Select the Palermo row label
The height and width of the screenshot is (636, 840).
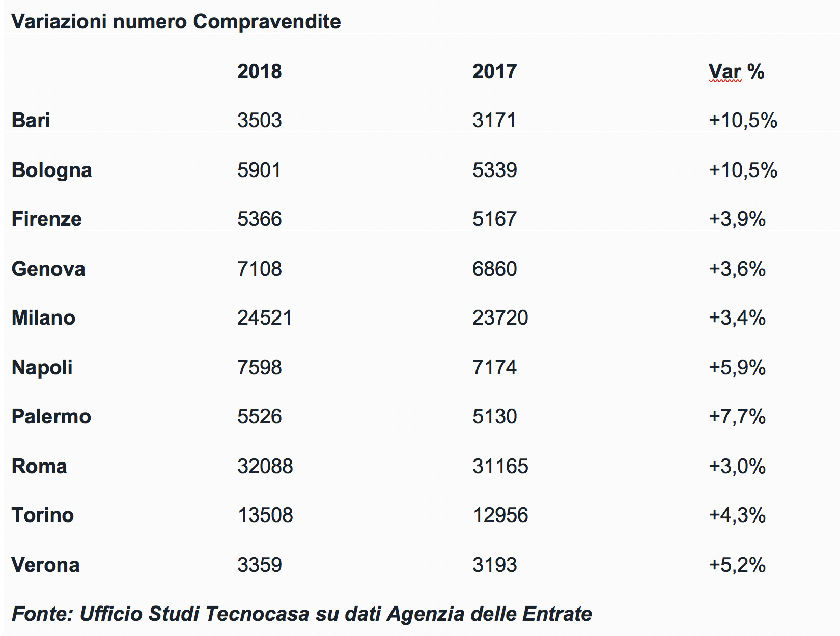(x=51, y=417)
